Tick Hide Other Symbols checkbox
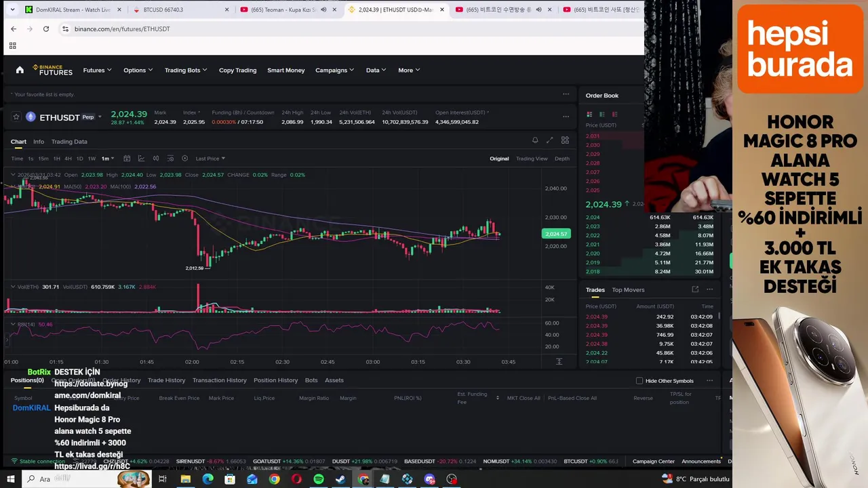 point(639,381)
